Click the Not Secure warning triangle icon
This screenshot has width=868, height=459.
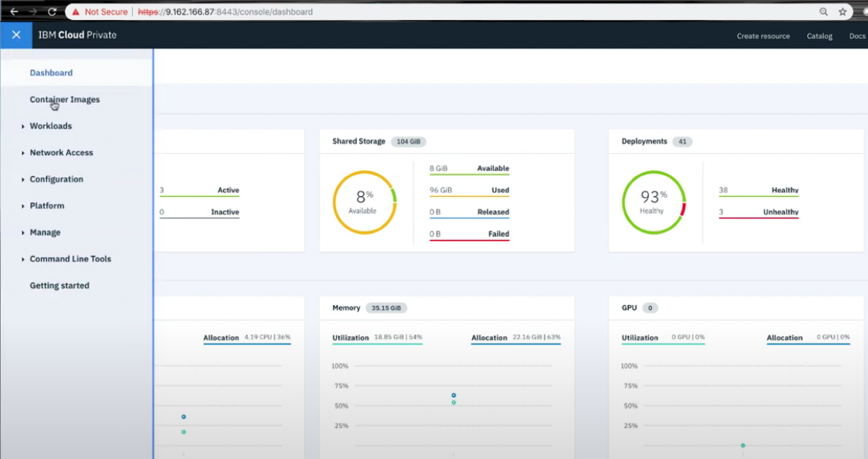click(76, 12)
